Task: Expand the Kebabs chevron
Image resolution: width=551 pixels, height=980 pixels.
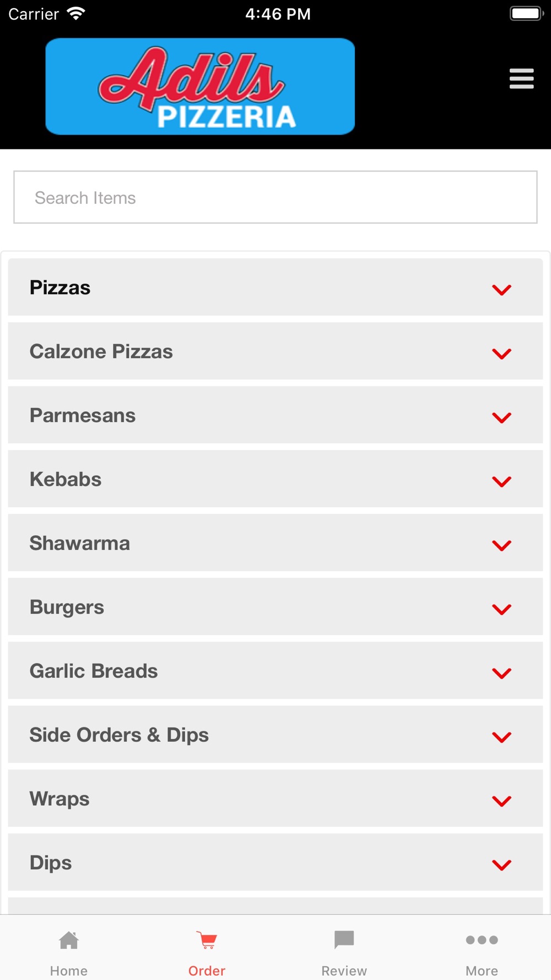Action: point(502,481)
